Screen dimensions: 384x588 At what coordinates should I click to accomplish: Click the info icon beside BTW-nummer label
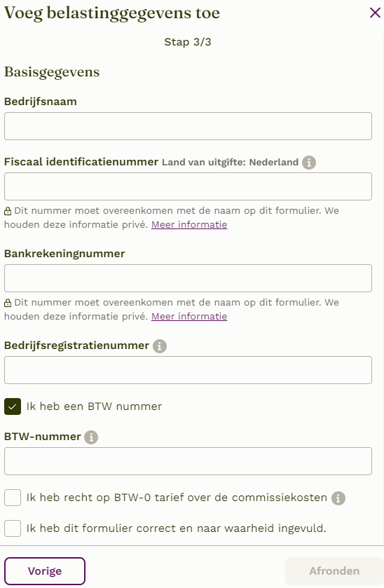[x=91, y=437]
